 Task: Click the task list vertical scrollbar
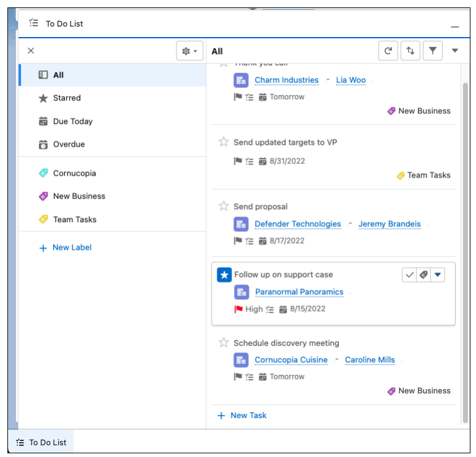[465, 253]
